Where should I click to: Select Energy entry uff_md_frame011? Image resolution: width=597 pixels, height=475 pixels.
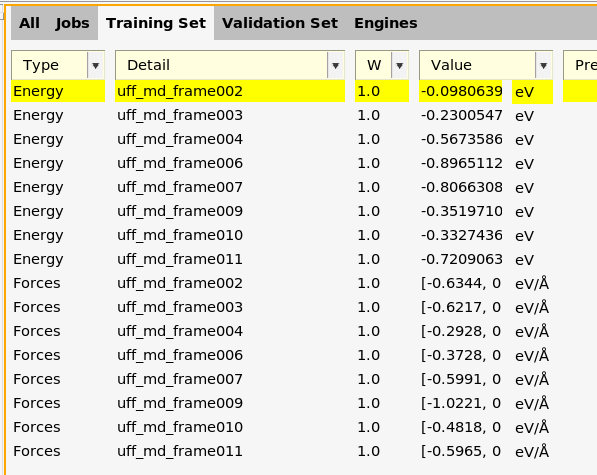pyautogui.click(x=180, y=259)
